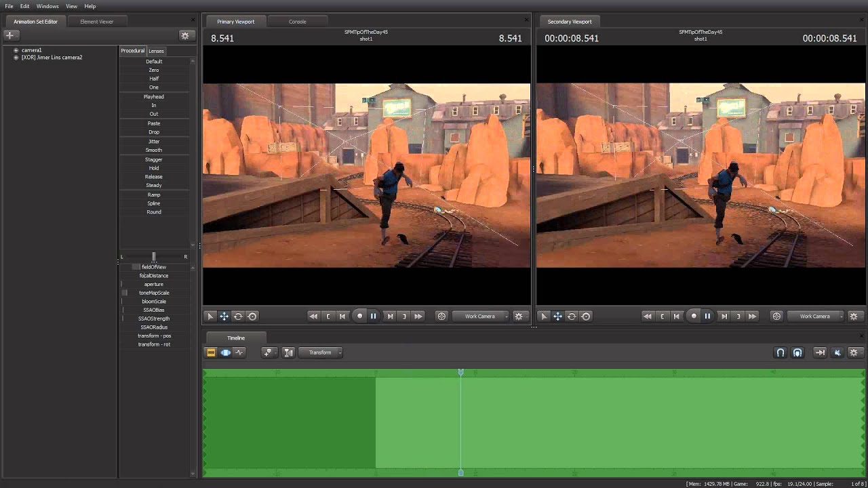Step to next frame in Primary Viewport
The height and width of the screenshot is (488, 868).
click(390, 316)
